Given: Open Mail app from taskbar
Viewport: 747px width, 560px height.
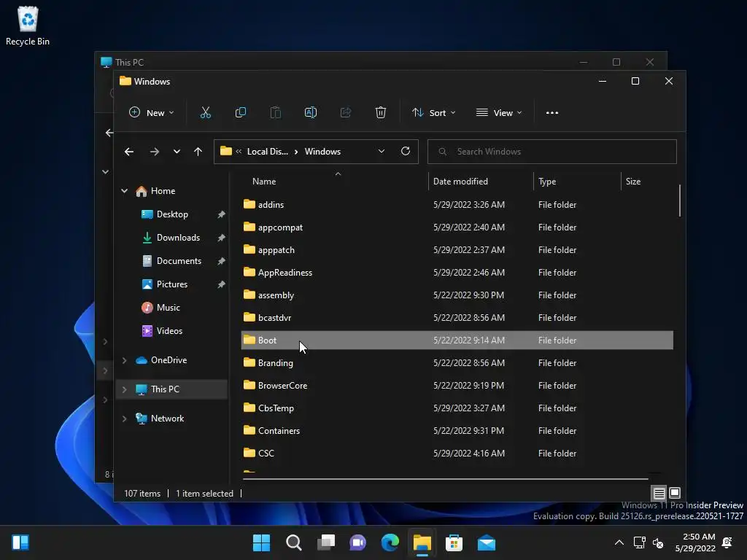Looking at the screenshot, I should (x=487, y=542).
